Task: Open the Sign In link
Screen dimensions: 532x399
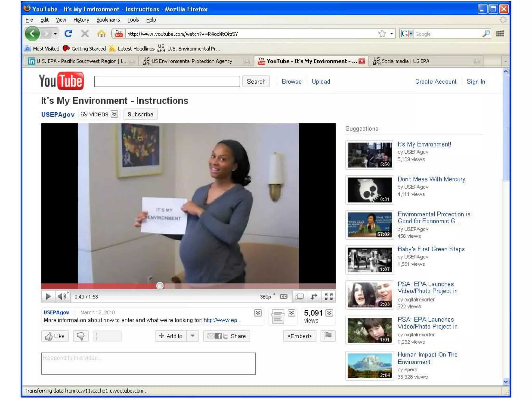Action: 476,82
